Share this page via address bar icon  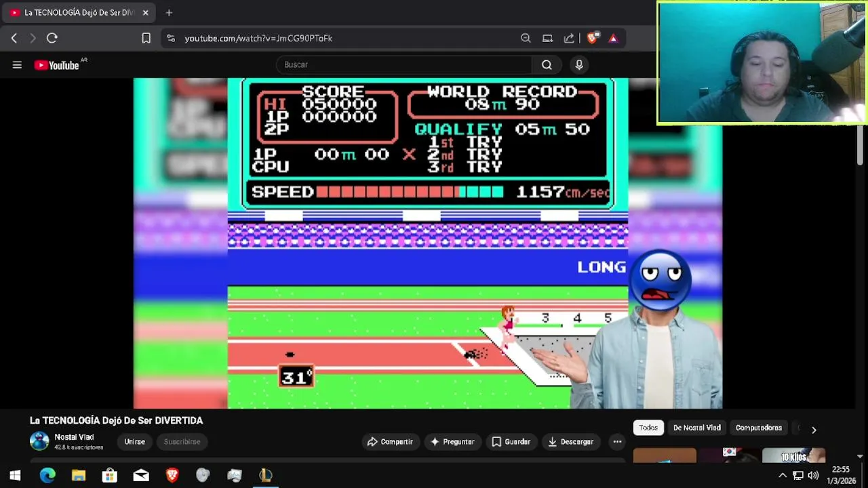point(569,38)
